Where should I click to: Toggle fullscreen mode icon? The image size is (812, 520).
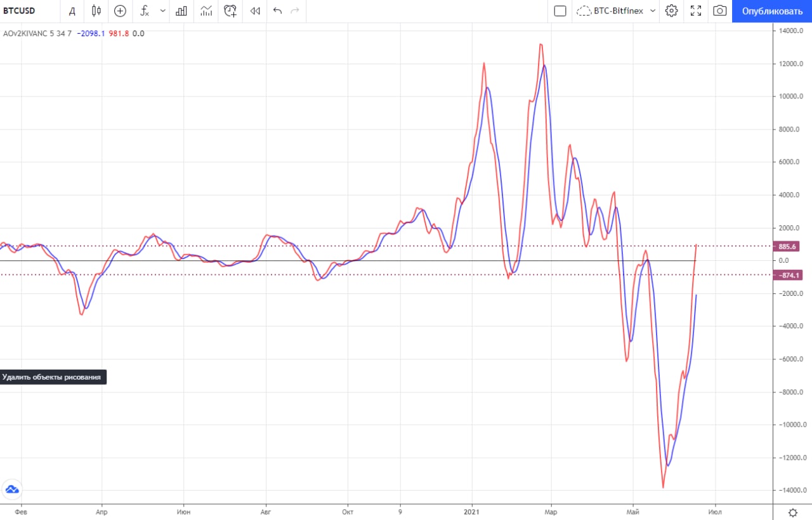pyautogui.click(x=696, y=11)
